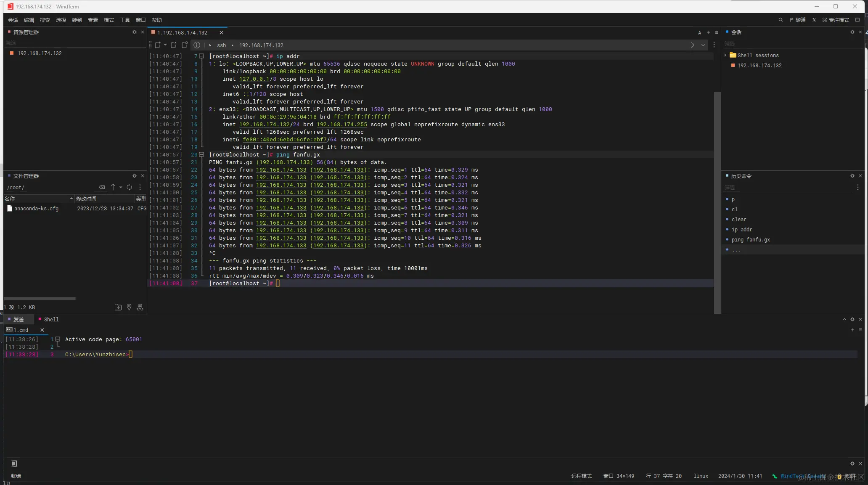Open the 查看 (View) menu
The image size is (868, 485).
point(93,20)
